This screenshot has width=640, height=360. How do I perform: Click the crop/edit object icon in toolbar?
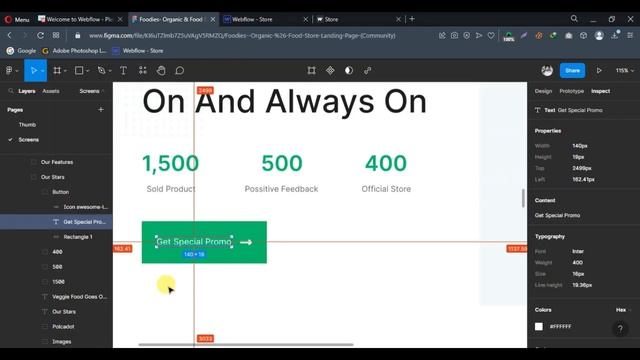pyautogui.click(x=311, y=71)
